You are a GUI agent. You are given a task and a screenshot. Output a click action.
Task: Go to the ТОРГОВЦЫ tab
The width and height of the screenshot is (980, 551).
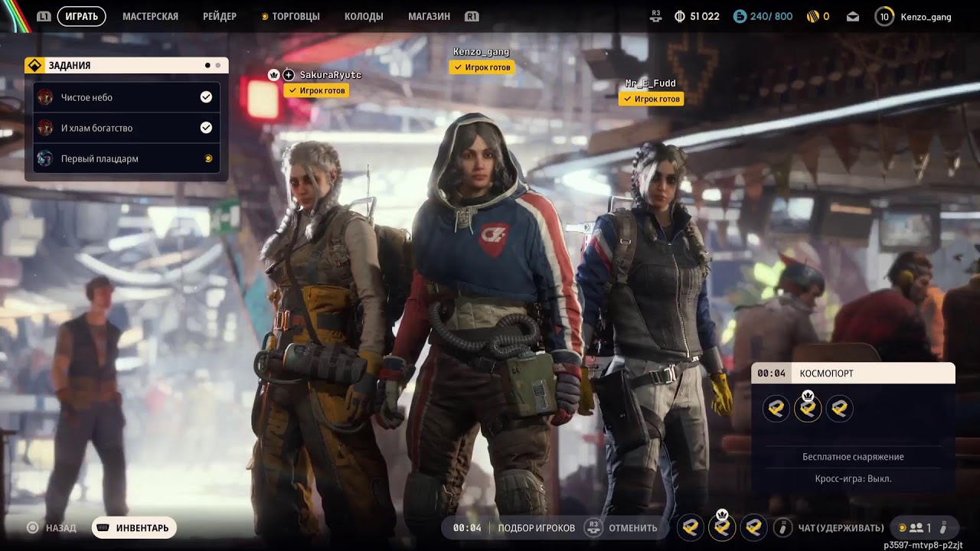click(x=296, y=16)
